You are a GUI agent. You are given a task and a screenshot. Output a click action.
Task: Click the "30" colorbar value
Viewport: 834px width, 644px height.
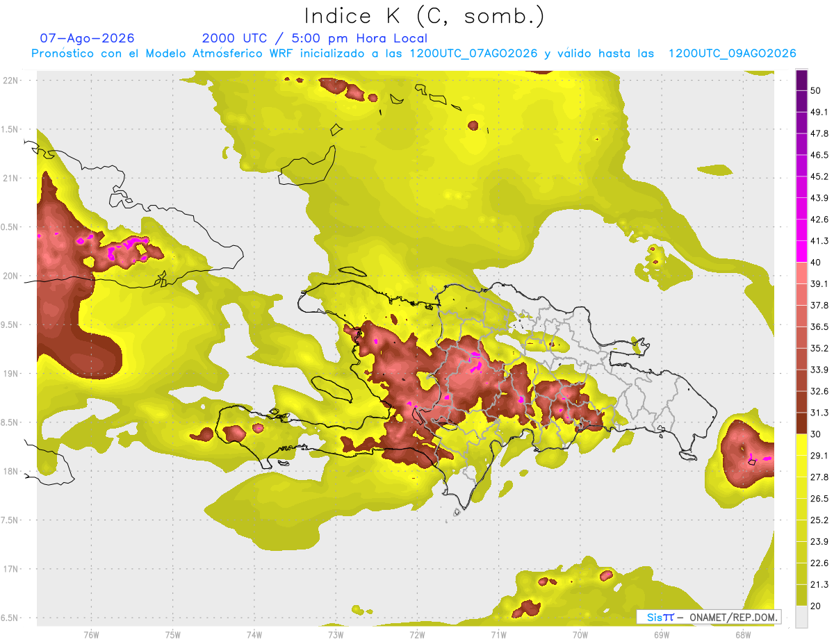click(x=817, y=434)
